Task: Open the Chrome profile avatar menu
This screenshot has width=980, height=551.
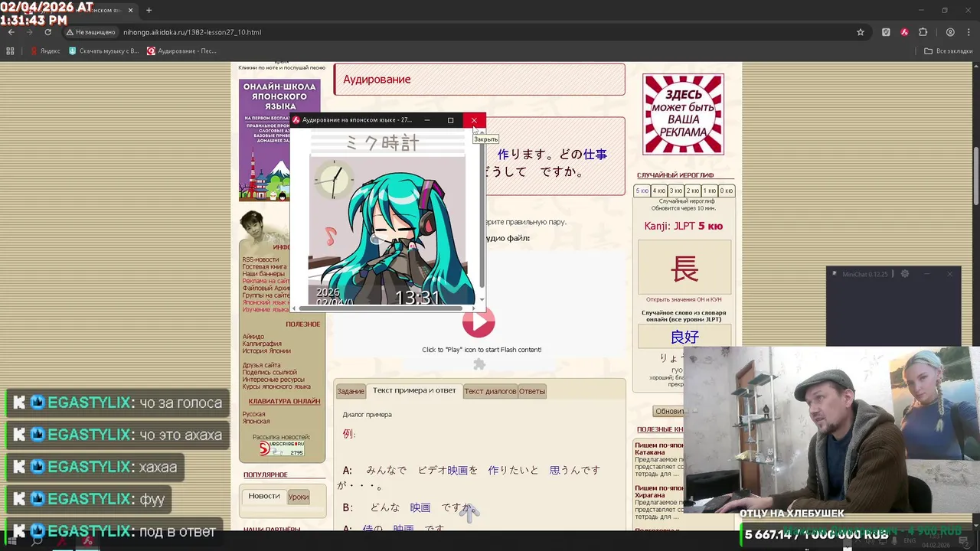Action: coord(950,32)
